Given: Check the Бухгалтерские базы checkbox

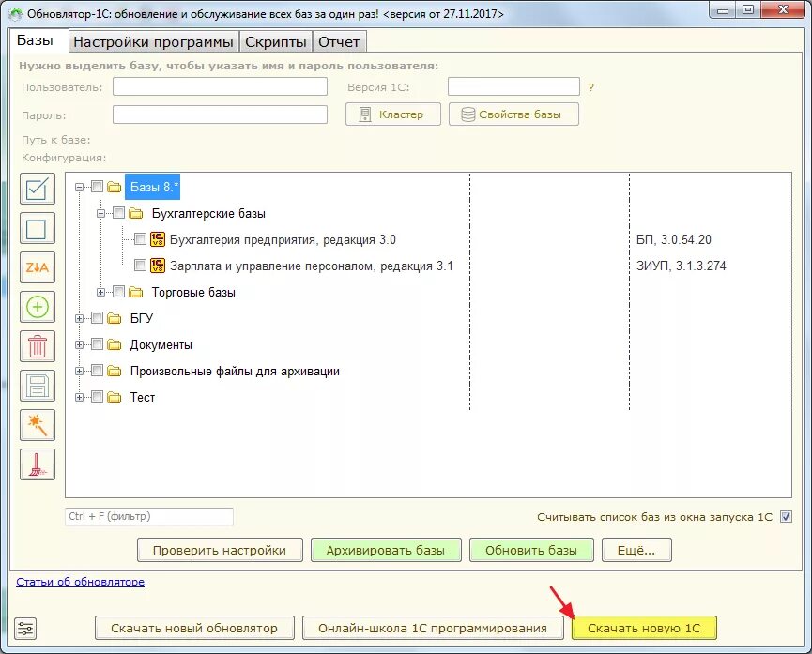Looking at the screenshot, I should 118,213.
